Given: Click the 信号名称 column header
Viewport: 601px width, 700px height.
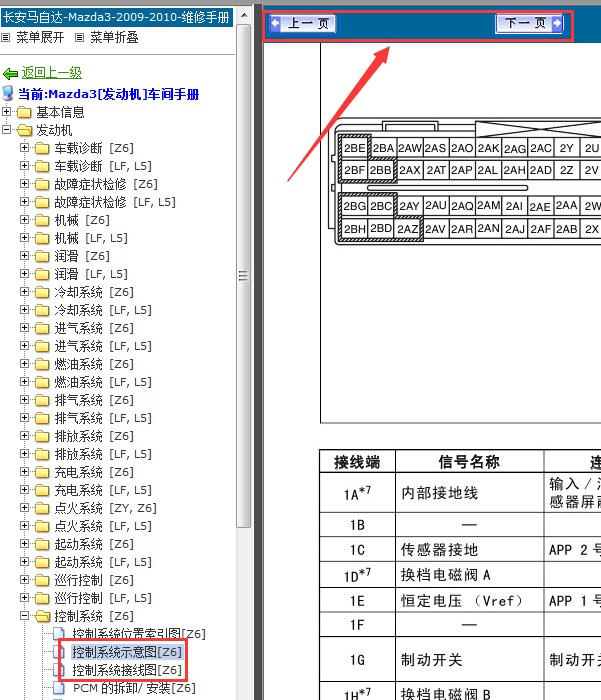Looking at the screenshot, I should 469,462.
